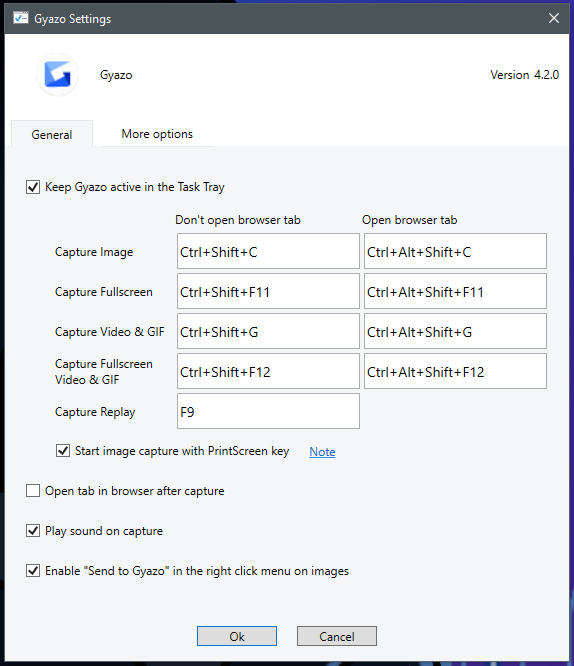The width and height of the screenshot is (574, 666).
Task: Focus the Capture Image Ctrl+Shift+C hotkey field
Action: tap(268, 251)
